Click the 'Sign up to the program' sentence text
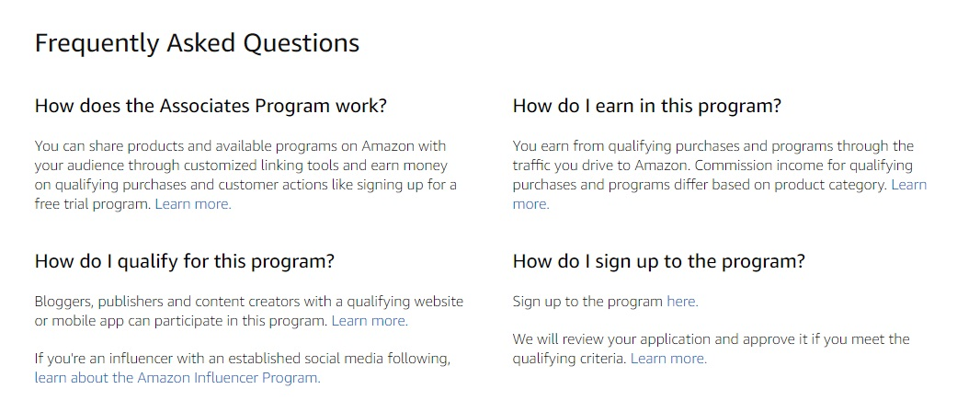 point(587,302)
